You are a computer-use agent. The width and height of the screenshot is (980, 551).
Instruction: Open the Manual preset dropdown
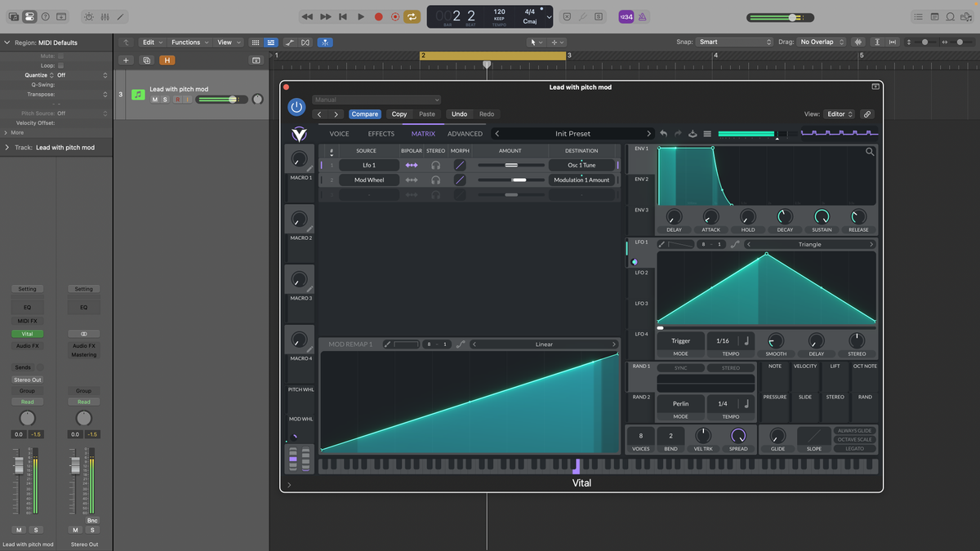(x=376, y=100)
